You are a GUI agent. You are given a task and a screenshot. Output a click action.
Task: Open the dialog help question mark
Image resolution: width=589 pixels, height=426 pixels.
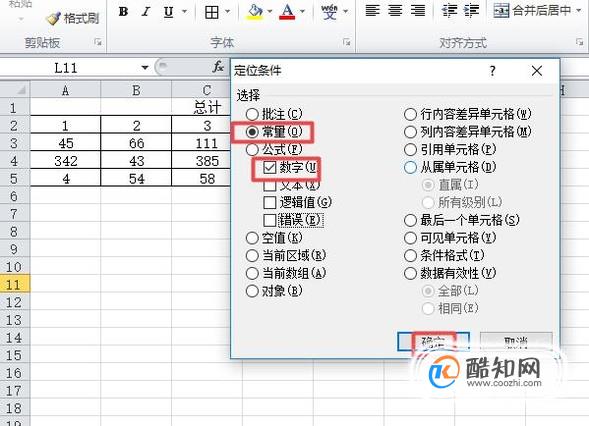pyautogui.click(x=492, y=71)
